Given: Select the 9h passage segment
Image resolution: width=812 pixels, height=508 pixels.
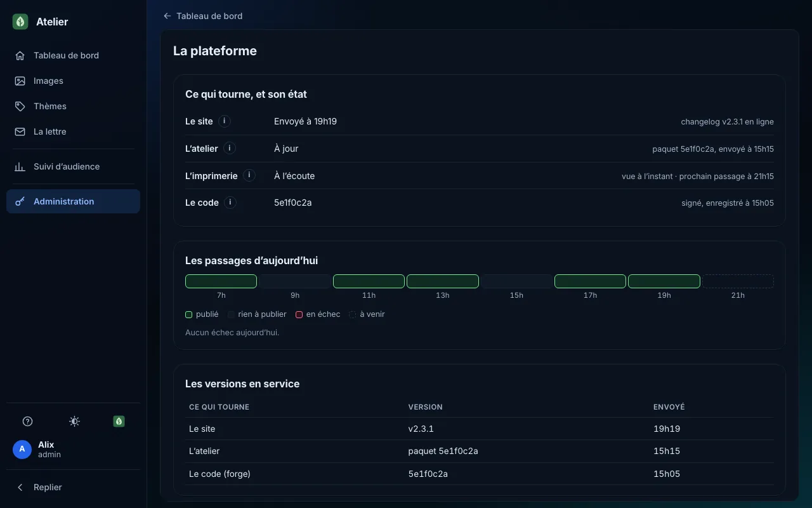Looking at the screenshot, I should click(295, 281).
